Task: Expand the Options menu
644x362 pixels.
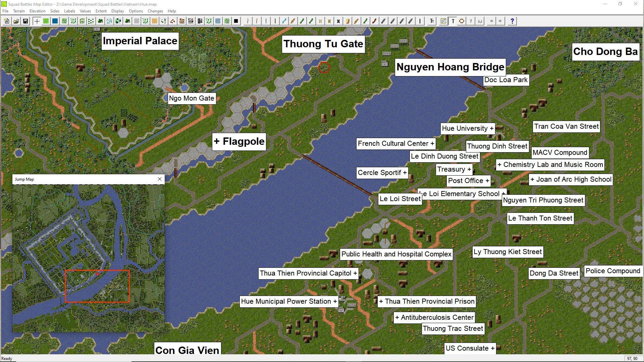Action: point(136,11)
